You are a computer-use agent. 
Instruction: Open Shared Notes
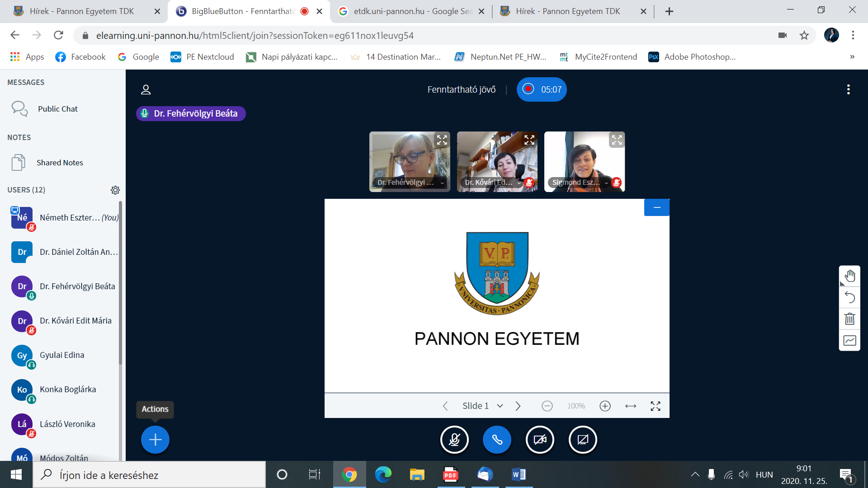[59, 163]
